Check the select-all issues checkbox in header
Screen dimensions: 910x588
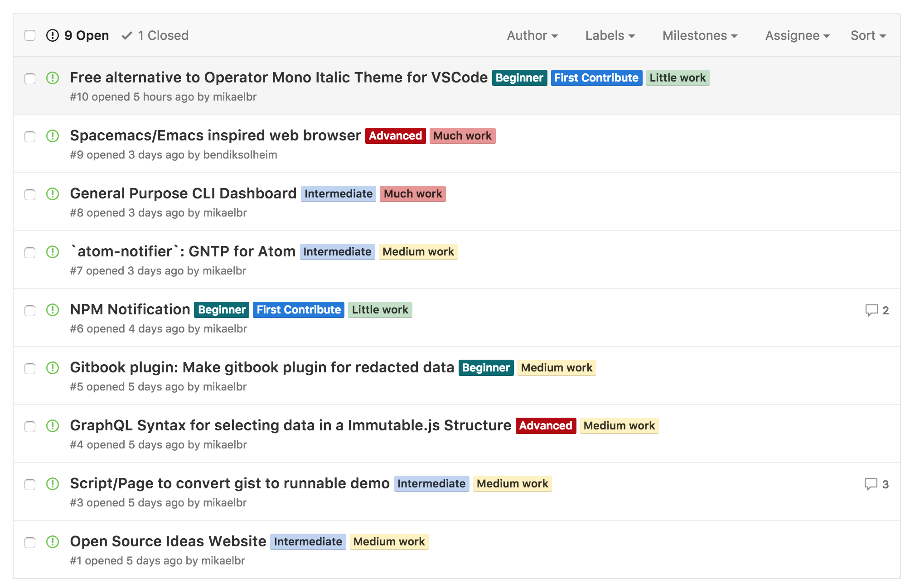click(x=30, y=35)
